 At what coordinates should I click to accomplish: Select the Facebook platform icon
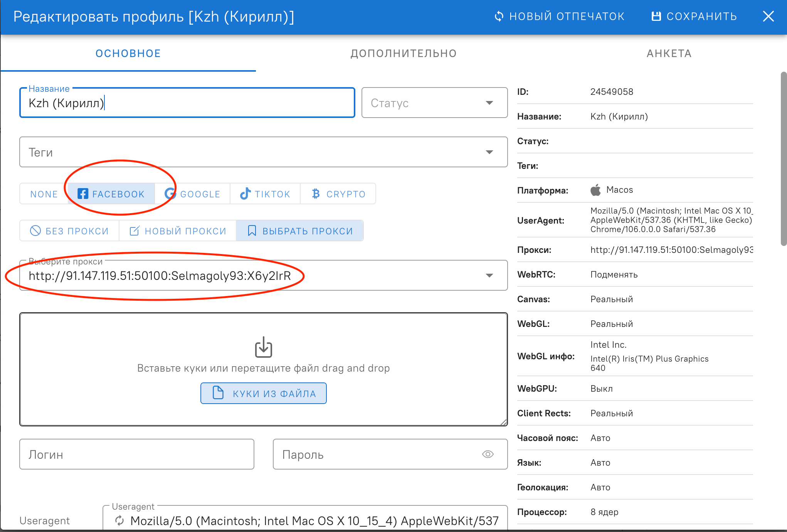[83, 194]
